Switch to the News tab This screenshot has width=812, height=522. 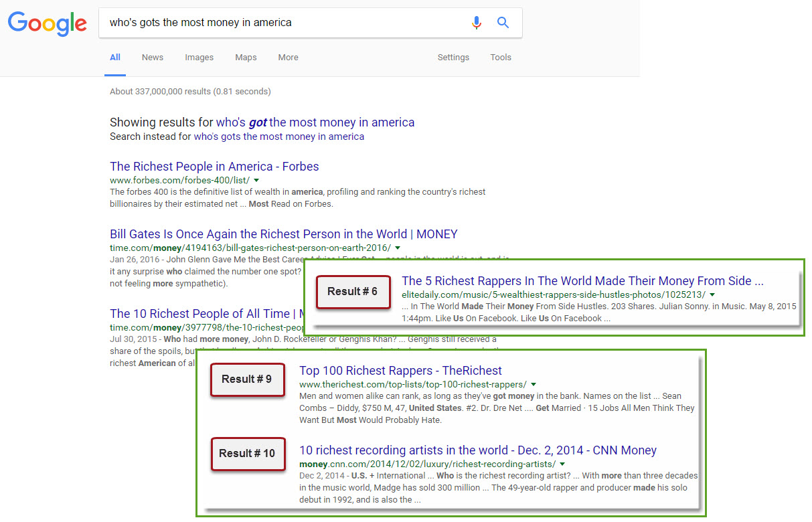[153, 58]
